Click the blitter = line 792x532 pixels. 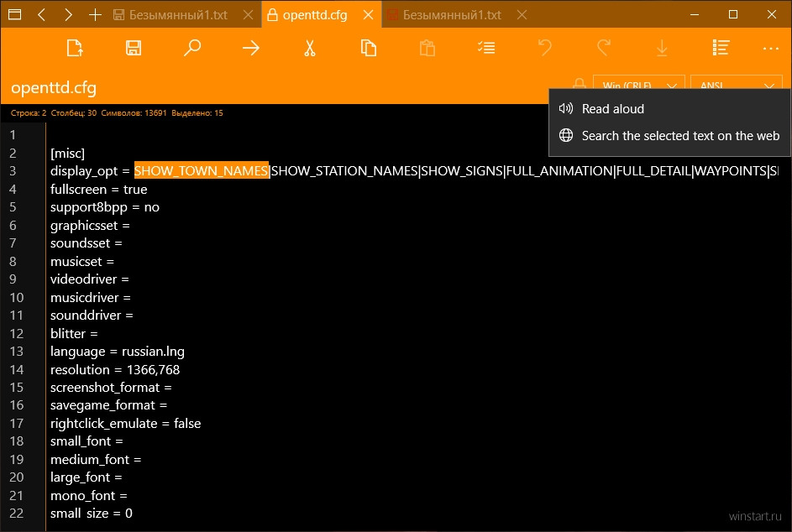[74, 334]
